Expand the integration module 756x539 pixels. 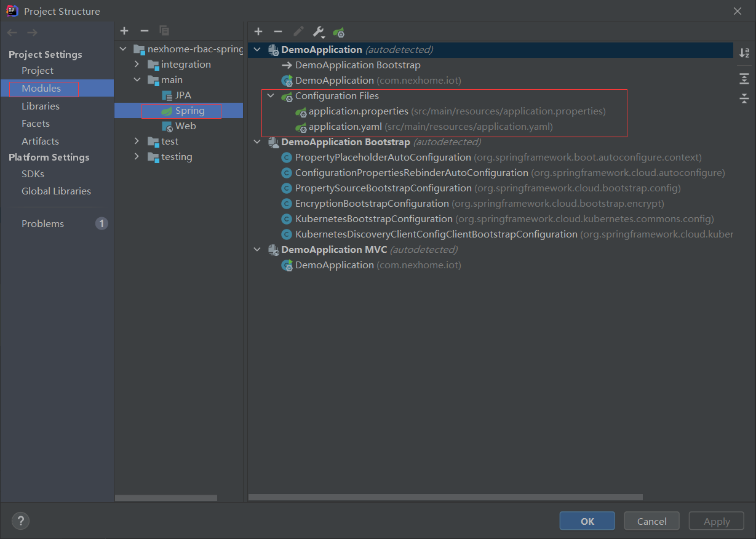pyautogui.click(x=137, y=65)
